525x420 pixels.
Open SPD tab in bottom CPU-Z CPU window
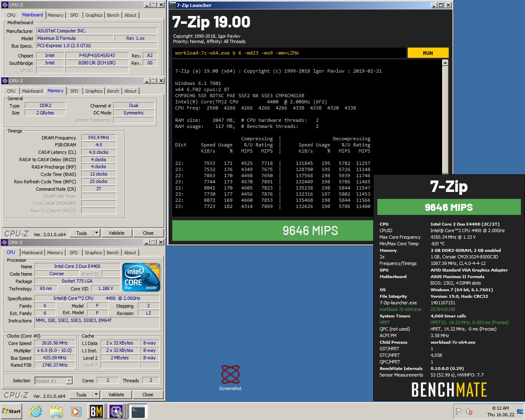[73, 253]
